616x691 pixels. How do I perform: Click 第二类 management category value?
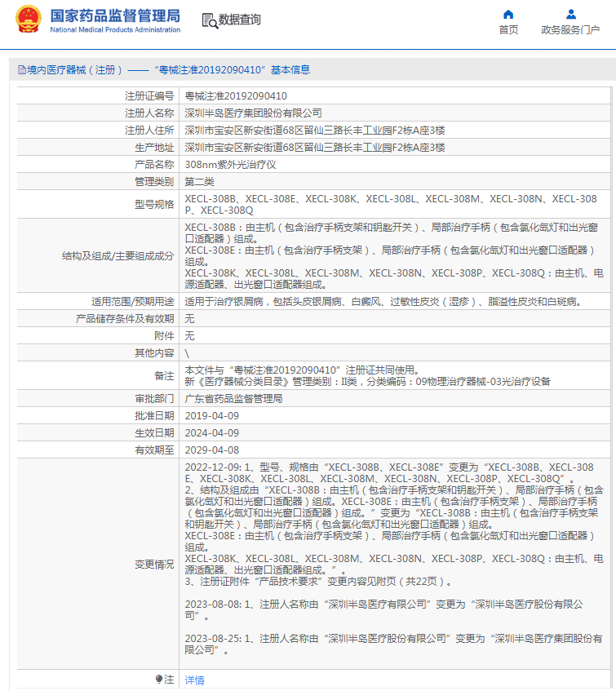click(199, 182)
